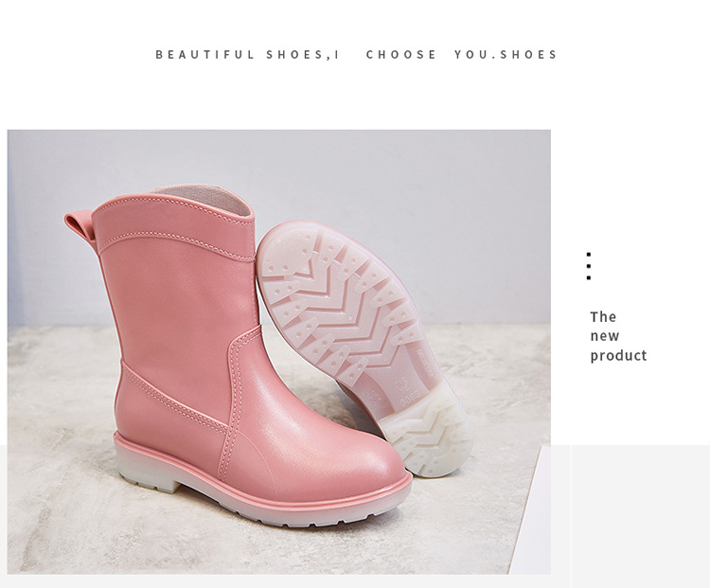710x588 pixels.
Task: Click the 'BEAUTIFUL SHOES,I' heading text
Action: 247,55
